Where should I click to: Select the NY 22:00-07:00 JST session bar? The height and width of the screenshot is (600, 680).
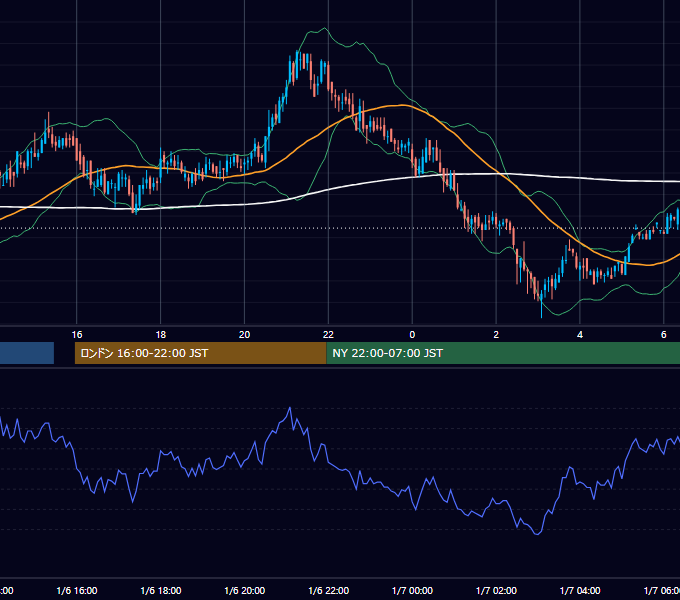tap(503, 353)
